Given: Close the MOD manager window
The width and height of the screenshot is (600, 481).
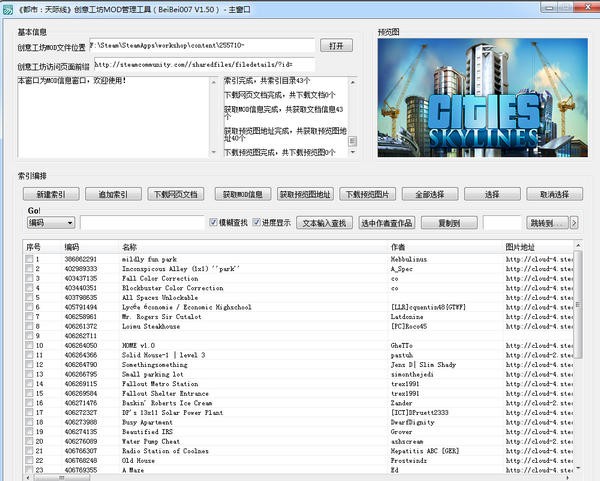Looking at the screenshot, I should tap(587, 7).
